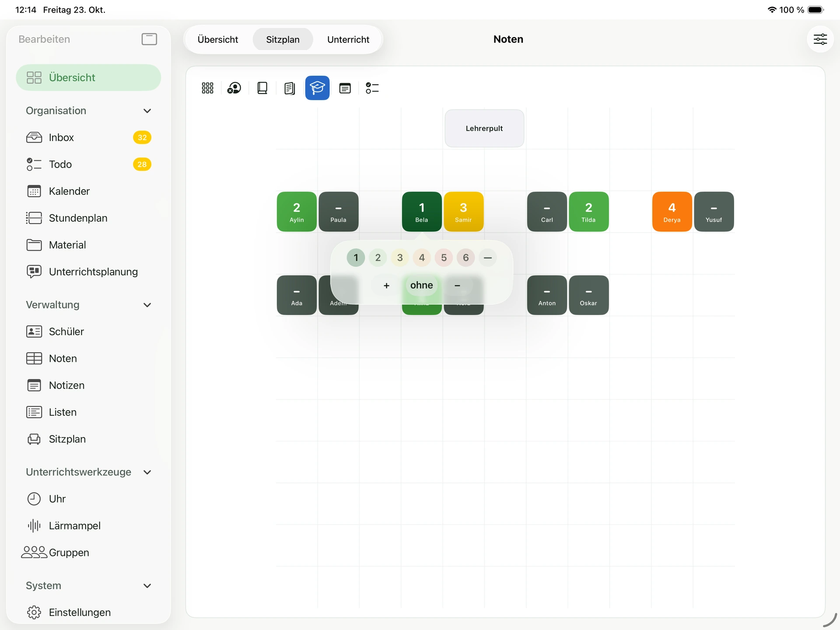This screenshot has height=630, width=840.
Task: Open Unterrichtsplanung in the sidebar
Action: click(x=88, y=272)
